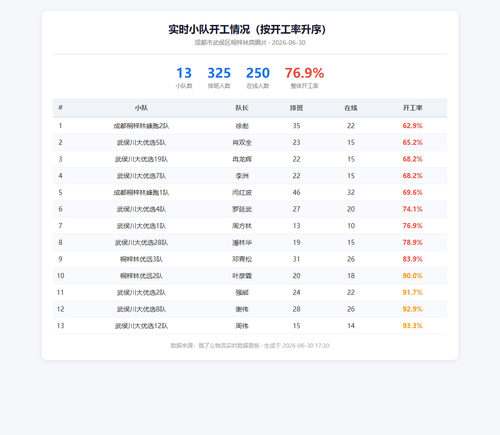Click the 开工率 column header
Image resolution: width=500 pixels, height=435 pixels.
click(412, 108)
